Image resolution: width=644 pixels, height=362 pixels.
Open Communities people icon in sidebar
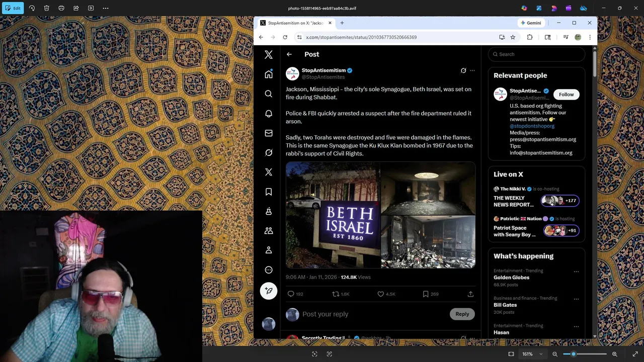click(x=269, y=231)
